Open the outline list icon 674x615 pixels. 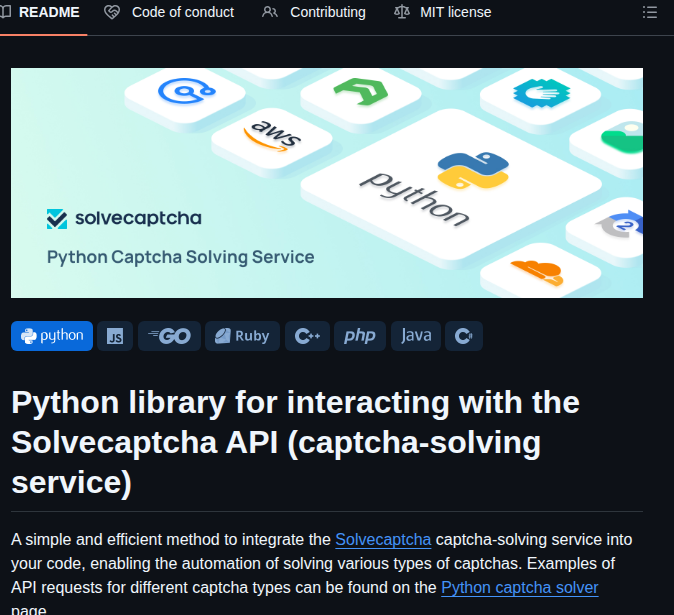(649, 12)
